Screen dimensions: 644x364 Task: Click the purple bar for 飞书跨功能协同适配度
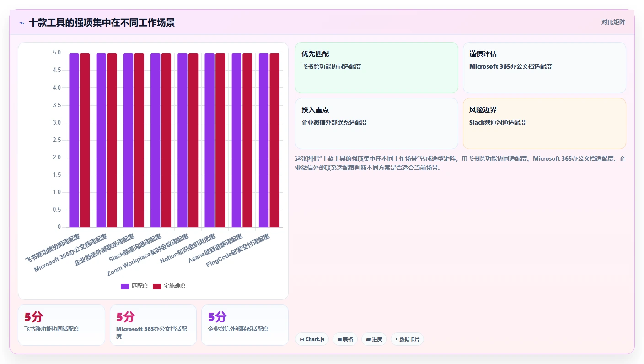[74, 140]
